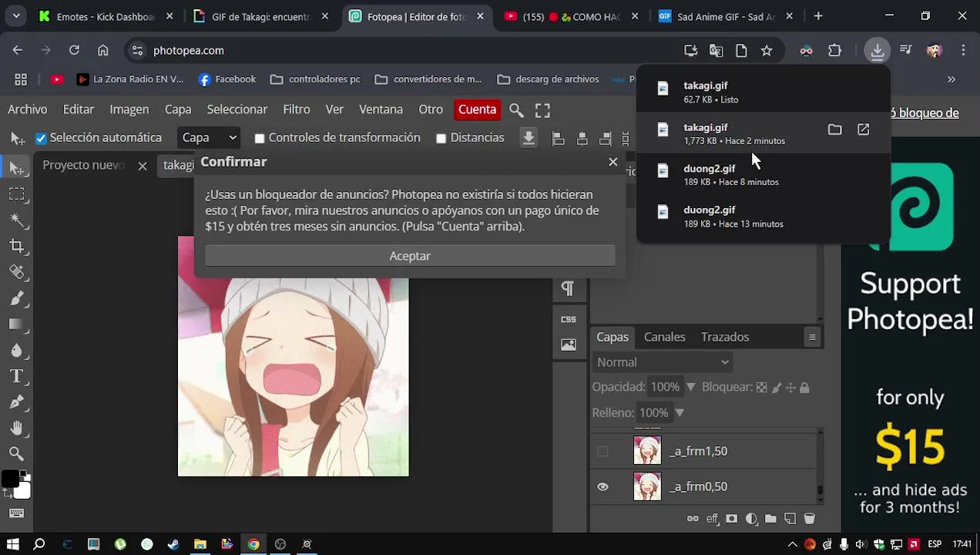Expand Chrome tab search chevron
Screen dimensions: 980x555
coord(15,16)
